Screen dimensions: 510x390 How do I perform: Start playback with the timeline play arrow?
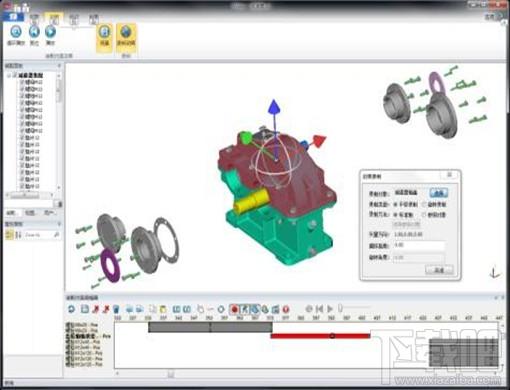coord(330,309)
